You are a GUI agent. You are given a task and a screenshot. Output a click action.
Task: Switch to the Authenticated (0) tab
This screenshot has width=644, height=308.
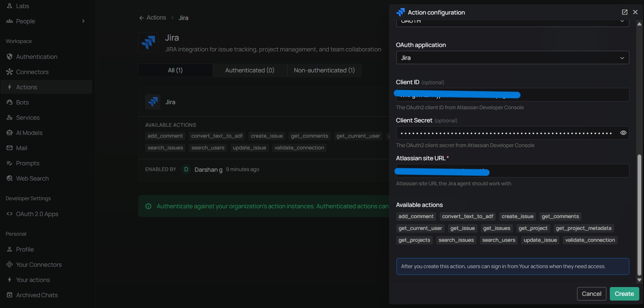250,70
